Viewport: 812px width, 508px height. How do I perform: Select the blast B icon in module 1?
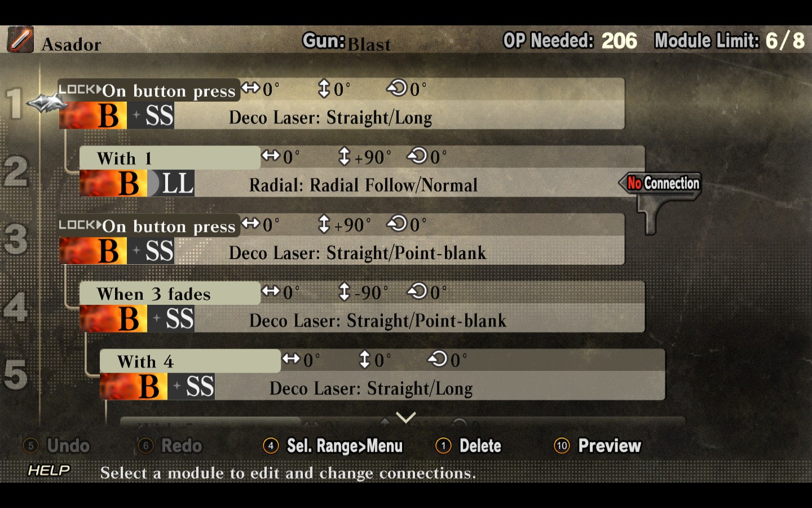[93, 116]
